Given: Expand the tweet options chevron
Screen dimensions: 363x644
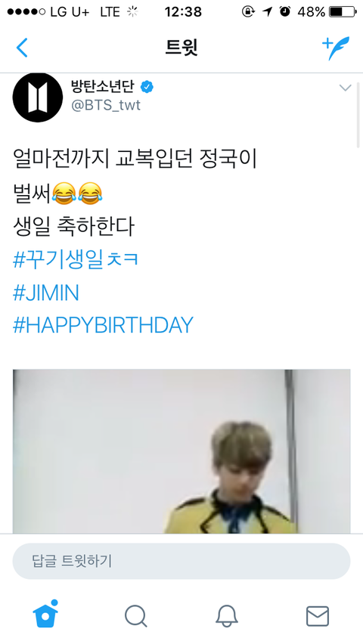Looking at the screenshot, I should pos(345,88).
